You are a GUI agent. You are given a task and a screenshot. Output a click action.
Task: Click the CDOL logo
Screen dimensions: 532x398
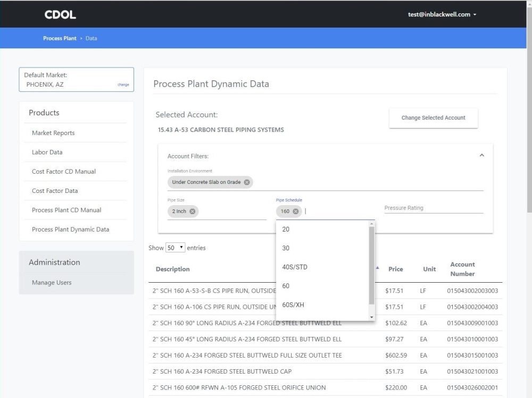(x=60, y=14)
